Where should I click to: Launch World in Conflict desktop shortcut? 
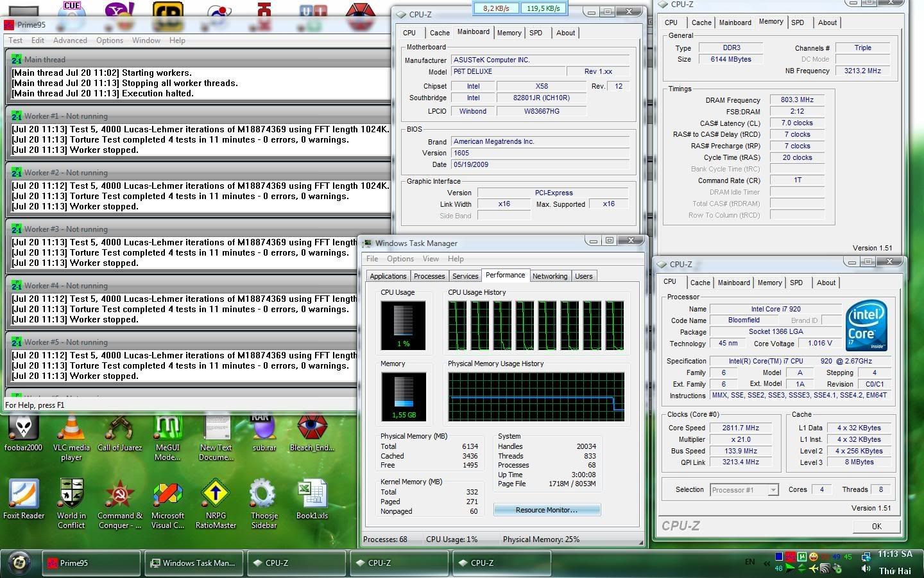point(71,504)
